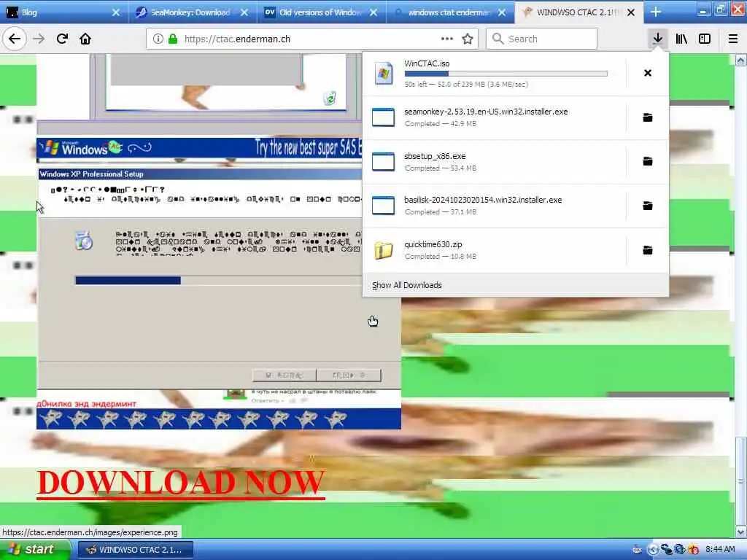Click the Windows logo banner on page

[x=199, y=148]
